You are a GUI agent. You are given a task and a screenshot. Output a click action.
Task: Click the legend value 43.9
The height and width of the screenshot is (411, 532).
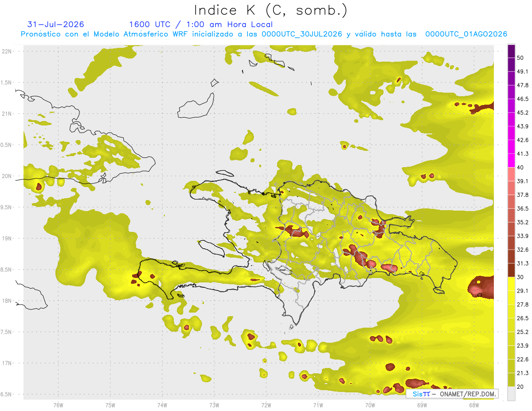[523, 126]
